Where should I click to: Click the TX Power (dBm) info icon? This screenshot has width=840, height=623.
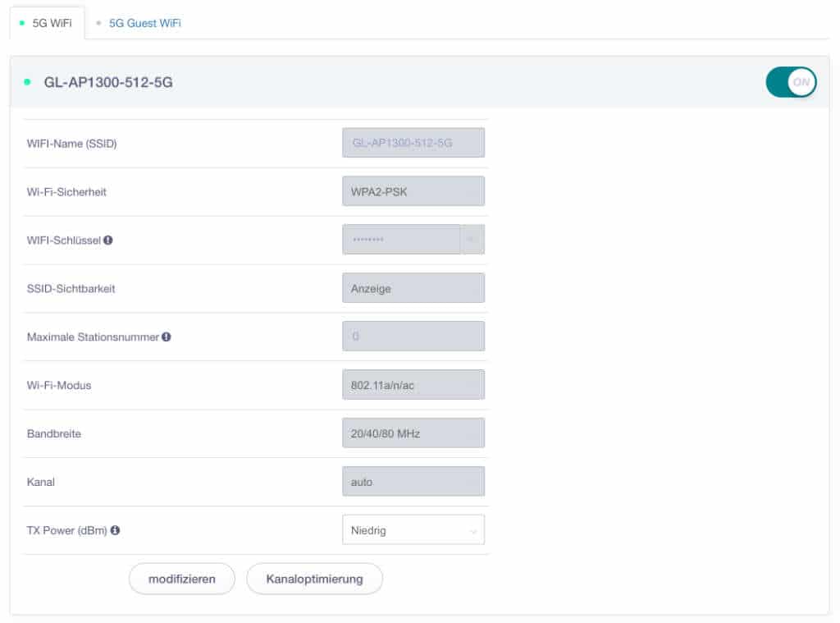[115, 530]
